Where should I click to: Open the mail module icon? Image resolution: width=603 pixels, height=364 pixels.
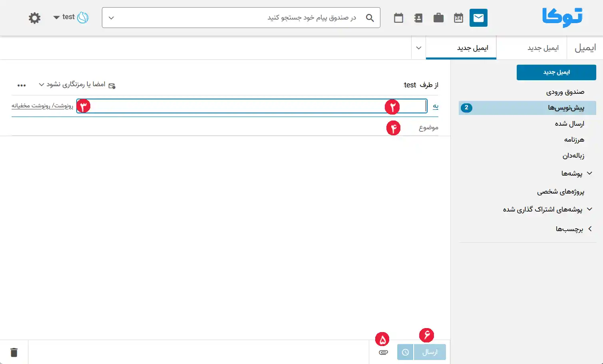click(478, 18)
